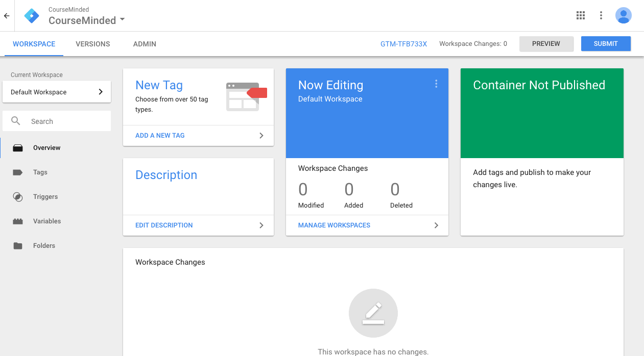Focus the sidebar Search field
644x356 pixels.
pyautogui.click(x=66, y=121)
